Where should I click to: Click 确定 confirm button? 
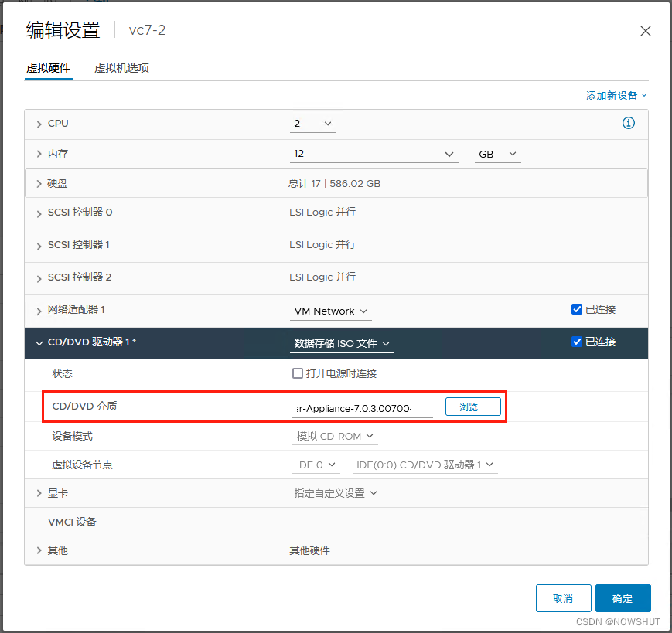click(623, 598)
